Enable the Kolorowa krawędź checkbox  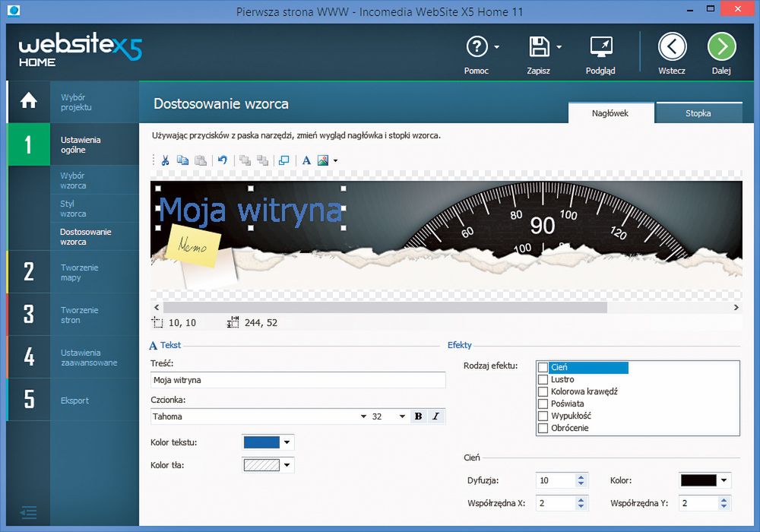pos(543,391)
